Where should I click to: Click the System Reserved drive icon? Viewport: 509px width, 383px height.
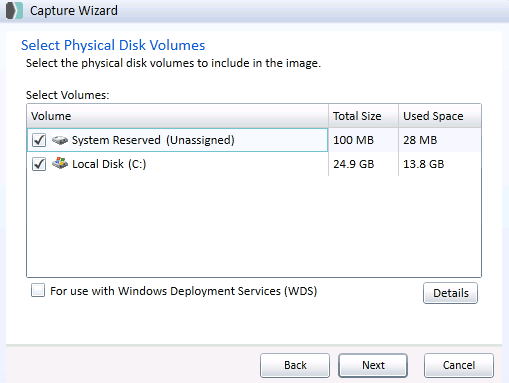click(x=60, y=140)
